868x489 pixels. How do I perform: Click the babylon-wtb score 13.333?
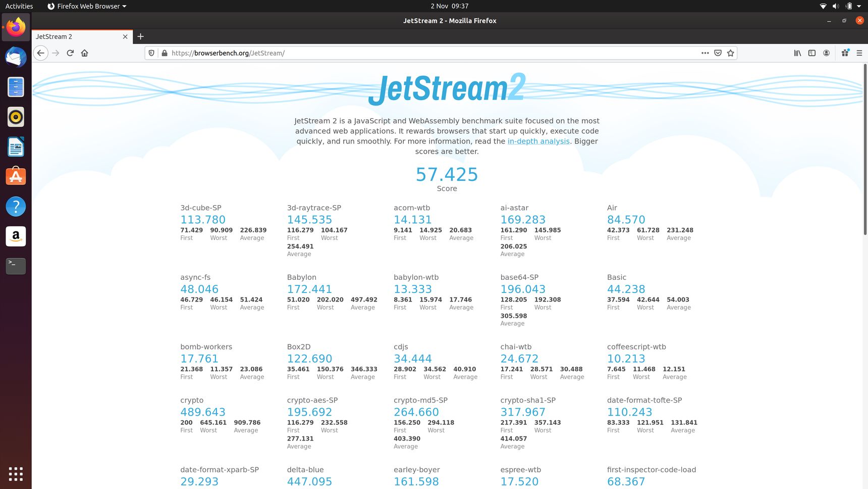pyautogui.click(x=413, y=289)
